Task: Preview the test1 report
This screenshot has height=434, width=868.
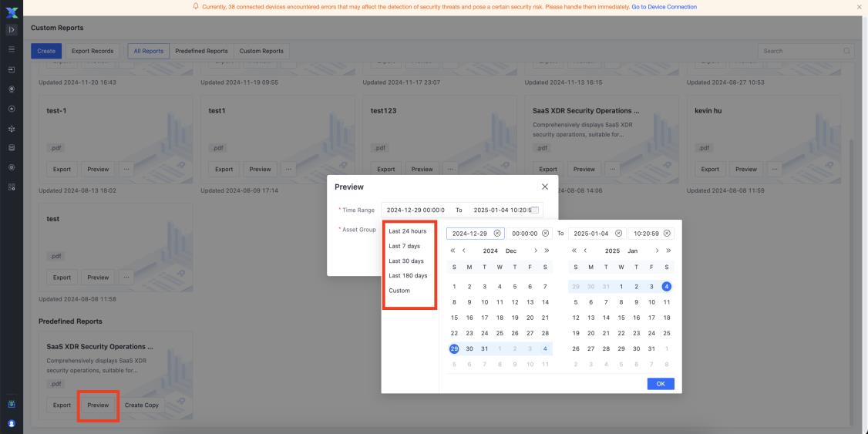Action: [261, 170]
